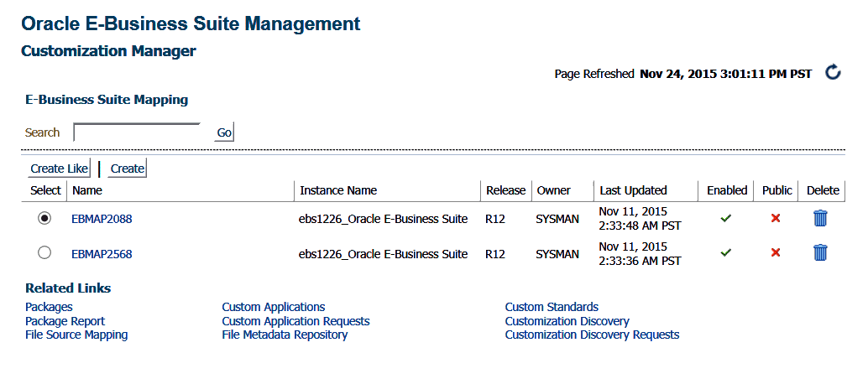Click the Public red X for EBMAP2568

[x=776, y=252]
